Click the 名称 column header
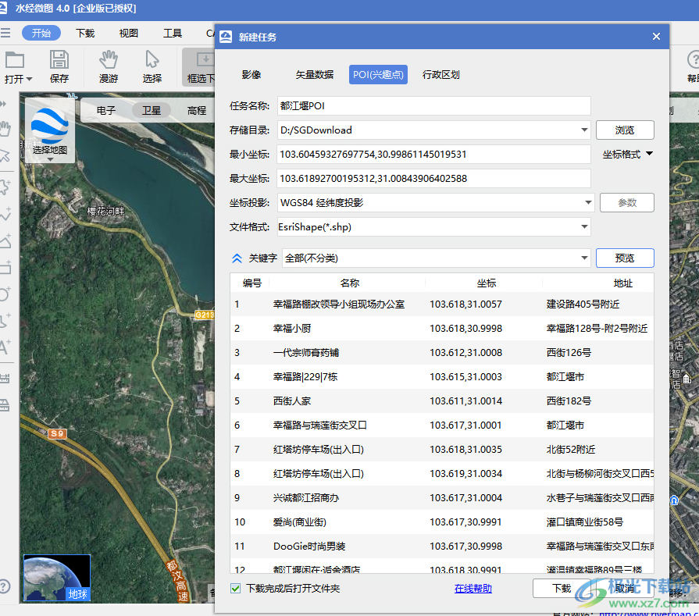The height and width of the screenshot is (616, 699). pos(350,283)
